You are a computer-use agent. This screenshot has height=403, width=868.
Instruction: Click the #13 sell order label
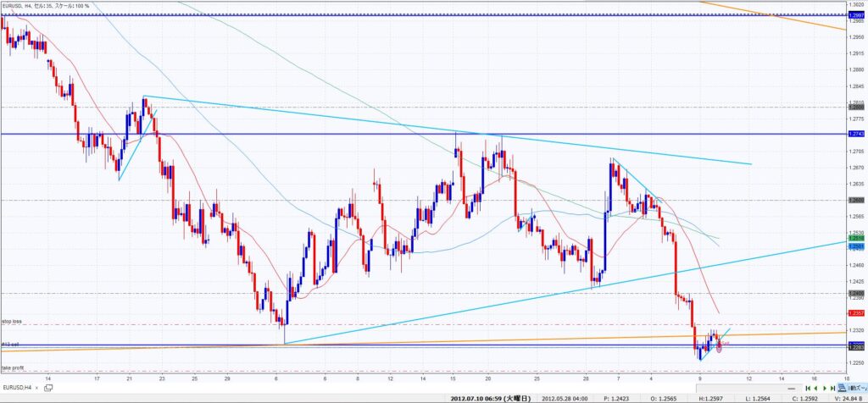[10, 344]
